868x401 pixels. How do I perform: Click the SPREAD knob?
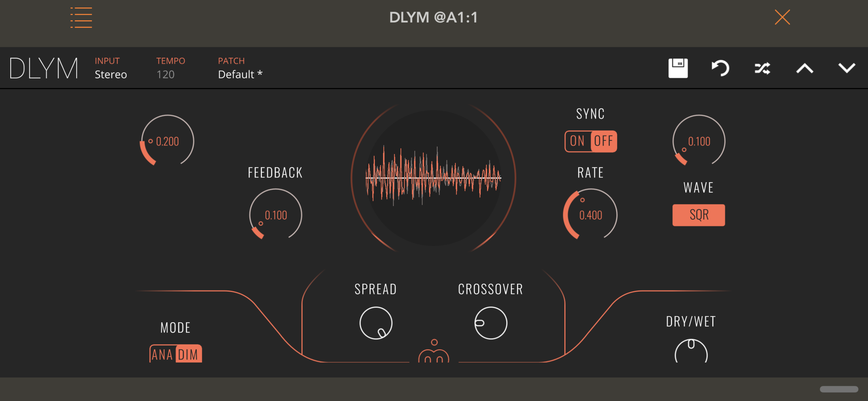(376, 323)
